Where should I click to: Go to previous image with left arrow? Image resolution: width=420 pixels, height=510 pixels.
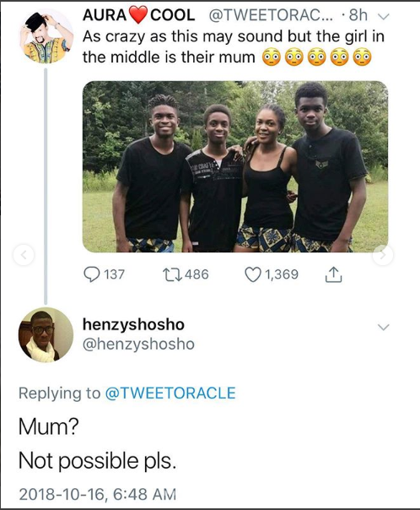point(24,255)
